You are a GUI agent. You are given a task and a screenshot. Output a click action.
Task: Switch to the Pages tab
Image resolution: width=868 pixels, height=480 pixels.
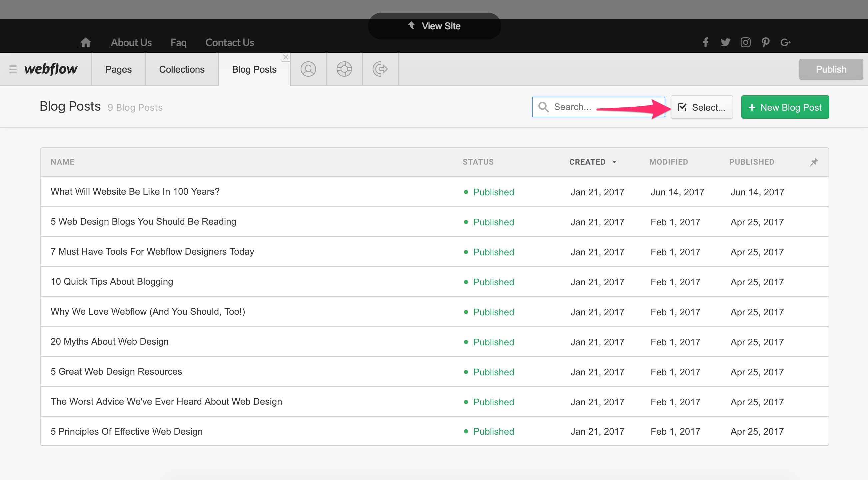(x=118, y=69)
